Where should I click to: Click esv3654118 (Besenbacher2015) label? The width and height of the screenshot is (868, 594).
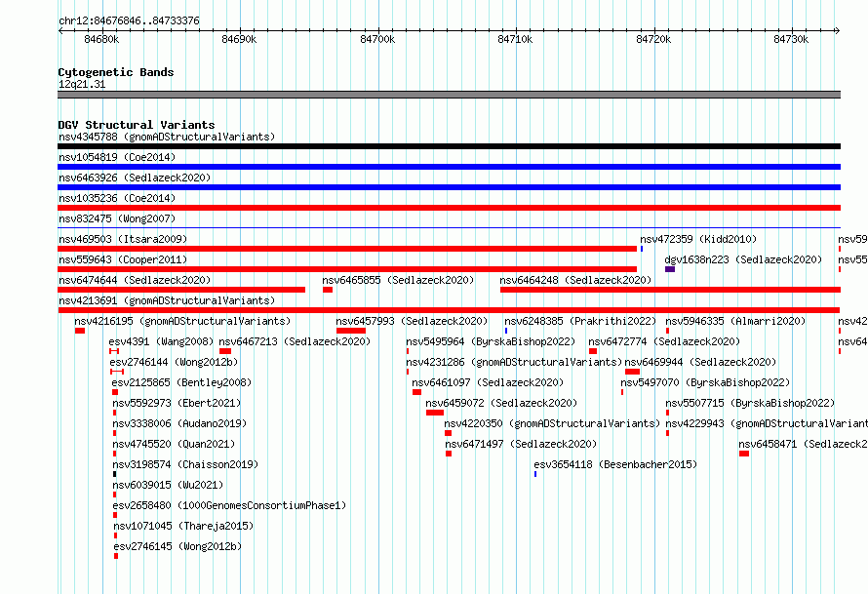point(615,464)
